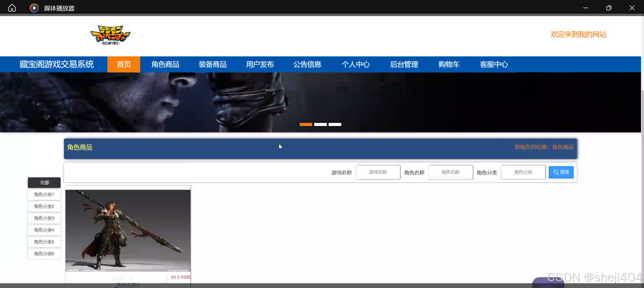Click the Digimon BIGEYES site logo
The height and width of the screenshot is (288, 644).
pos(110,35)
